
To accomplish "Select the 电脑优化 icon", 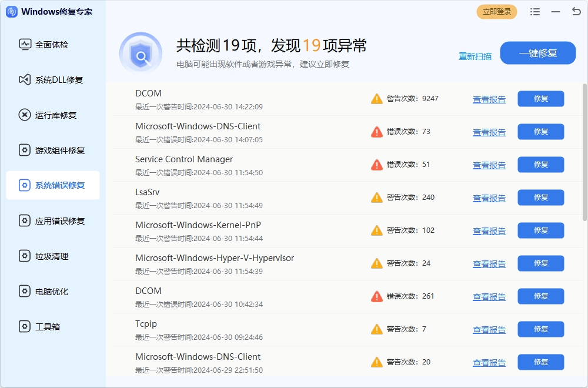I will (25, 292).
